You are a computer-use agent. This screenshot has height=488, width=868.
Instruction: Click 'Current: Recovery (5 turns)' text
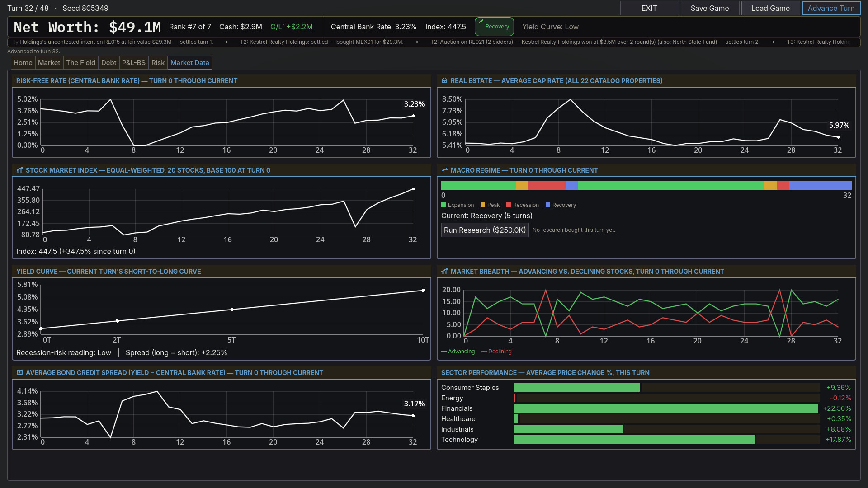coord(487,216)
